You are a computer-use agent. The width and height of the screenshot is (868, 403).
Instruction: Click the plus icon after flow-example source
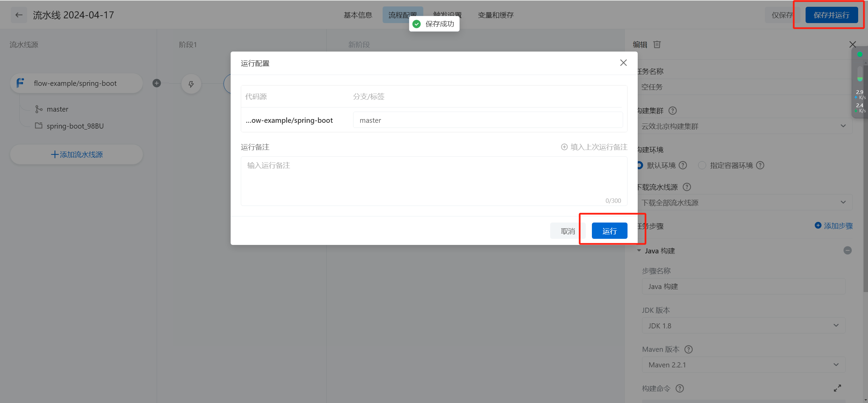pos(156,83)
